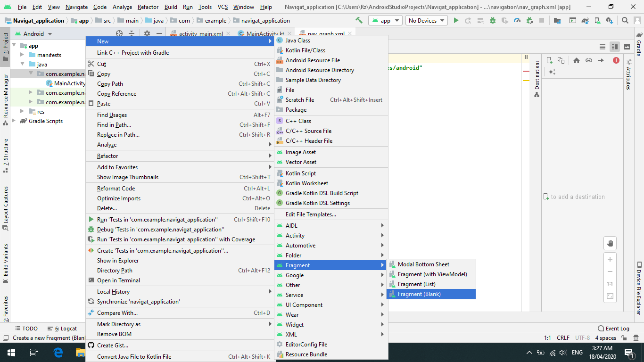Zoom in with the plus button
The image size is (644, 362).
click(610, 259)
